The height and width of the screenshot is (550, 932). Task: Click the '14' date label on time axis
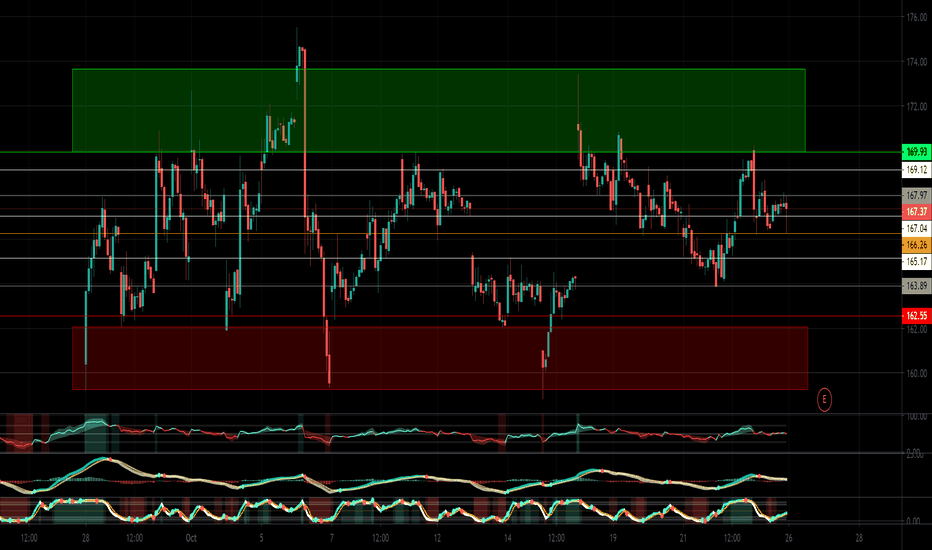point(507,538)
